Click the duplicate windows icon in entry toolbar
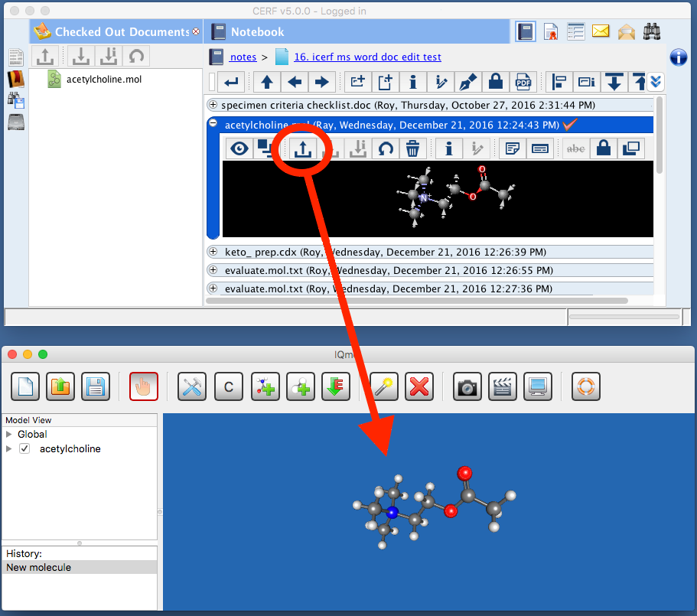Viewport: 697px width, 616px height. (630, 148)
